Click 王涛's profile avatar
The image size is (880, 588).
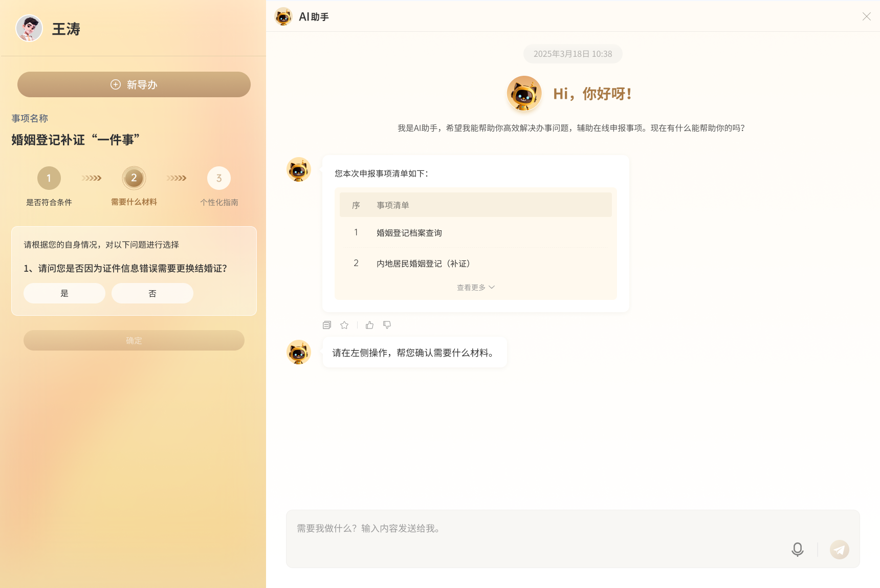pyautogui.click(x=29, y=28)
